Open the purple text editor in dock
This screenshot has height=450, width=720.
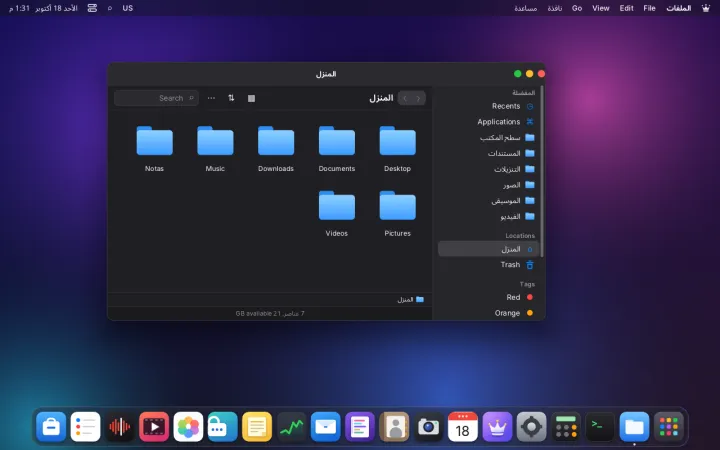[360, 427]
